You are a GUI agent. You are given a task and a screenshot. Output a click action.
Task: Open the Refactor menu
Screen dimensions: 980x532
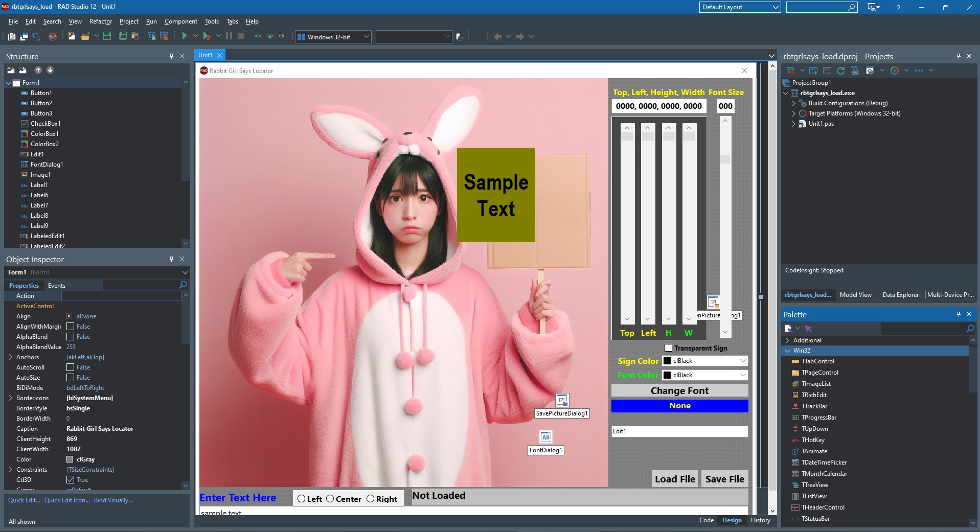(x=100, y=21)
